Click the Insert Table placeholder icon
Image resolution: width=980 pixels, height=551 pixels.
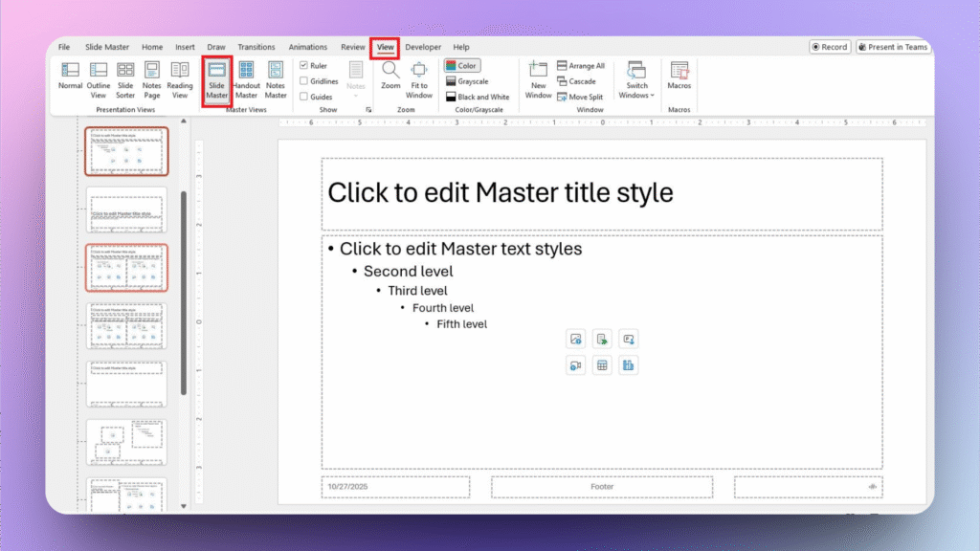(602, 364)
